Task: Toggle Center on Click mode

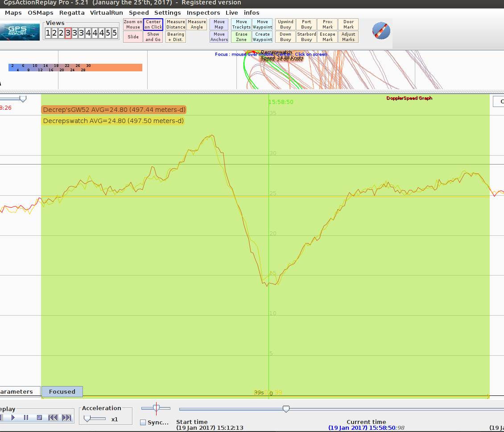Action: tap(153, 25)
